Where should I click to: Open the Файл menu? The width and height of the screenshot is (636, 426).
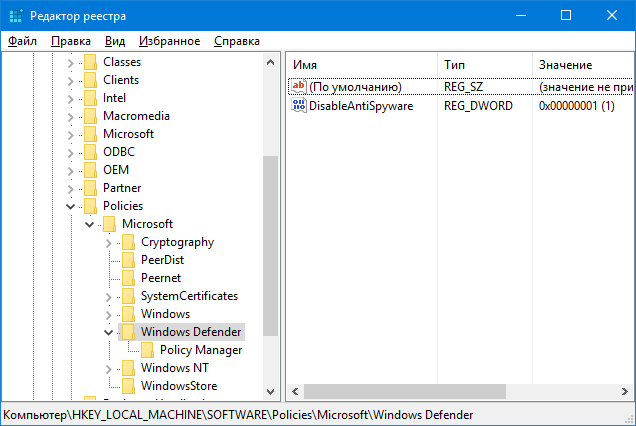click(22, 41)
